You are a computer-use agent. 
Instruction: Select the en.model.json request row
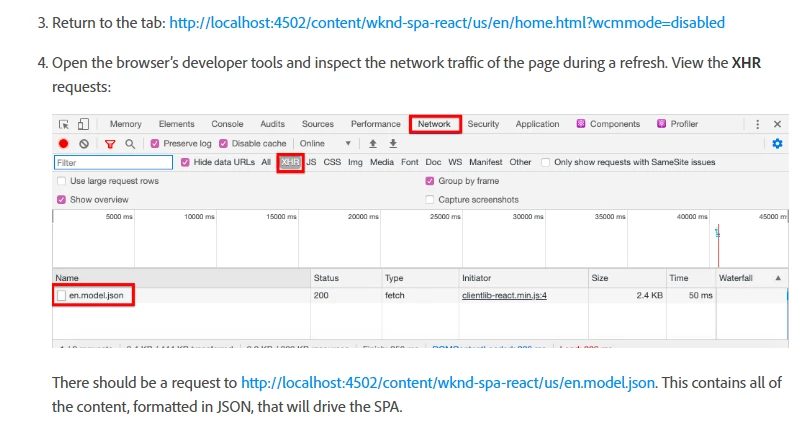(420, 296)
